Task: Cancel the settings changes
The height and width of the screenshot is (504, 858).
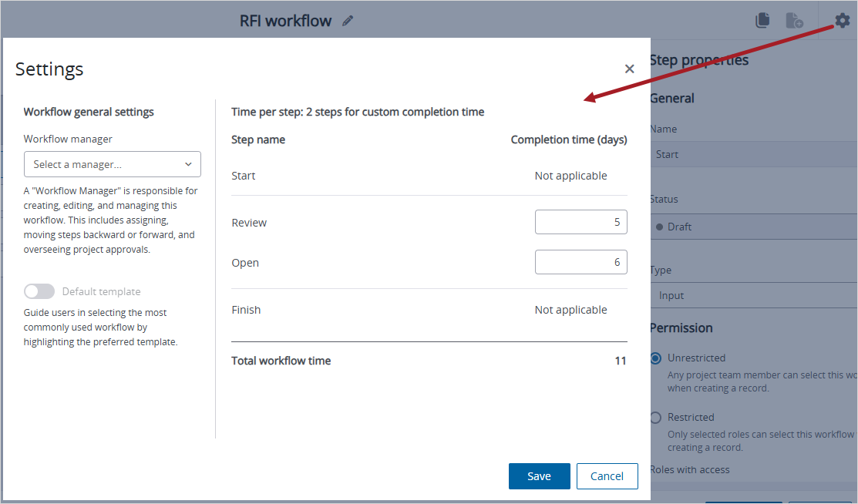Action: pyautogui.click(x=607, y=476)
